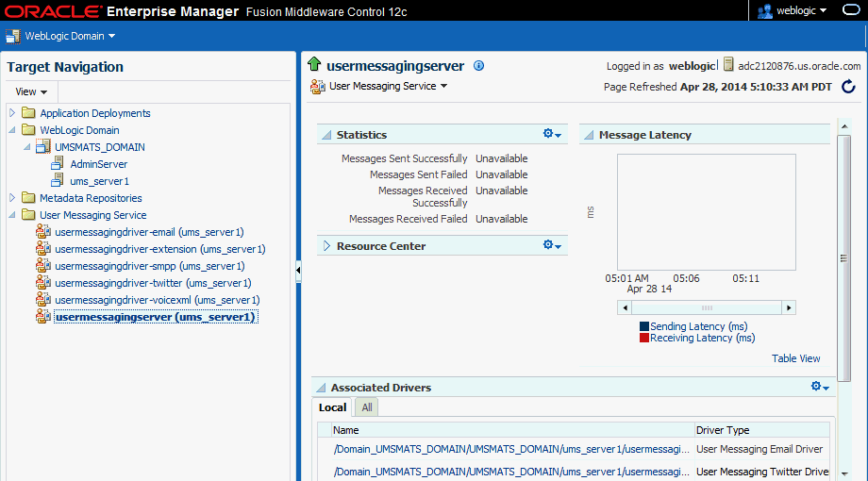Expand the Metadata Repositories tree node
Viewport: 868px width, 481px height.
[x=12, y=198]
